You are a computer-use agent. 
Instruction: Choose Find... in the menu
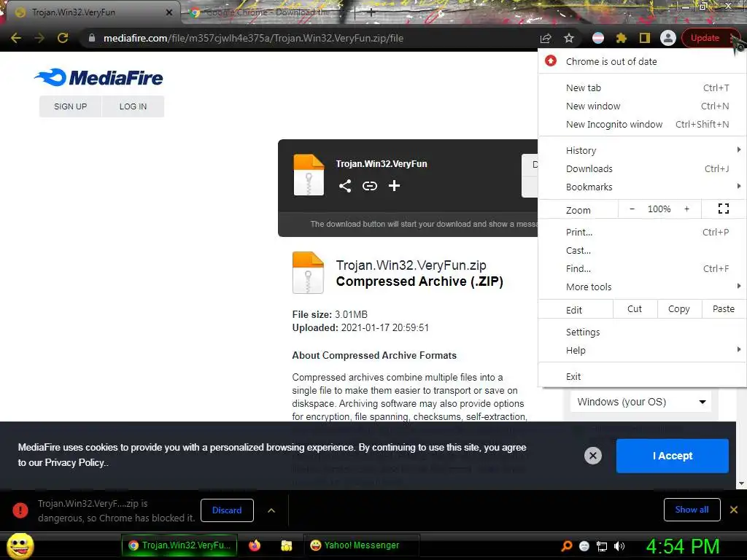642,268
